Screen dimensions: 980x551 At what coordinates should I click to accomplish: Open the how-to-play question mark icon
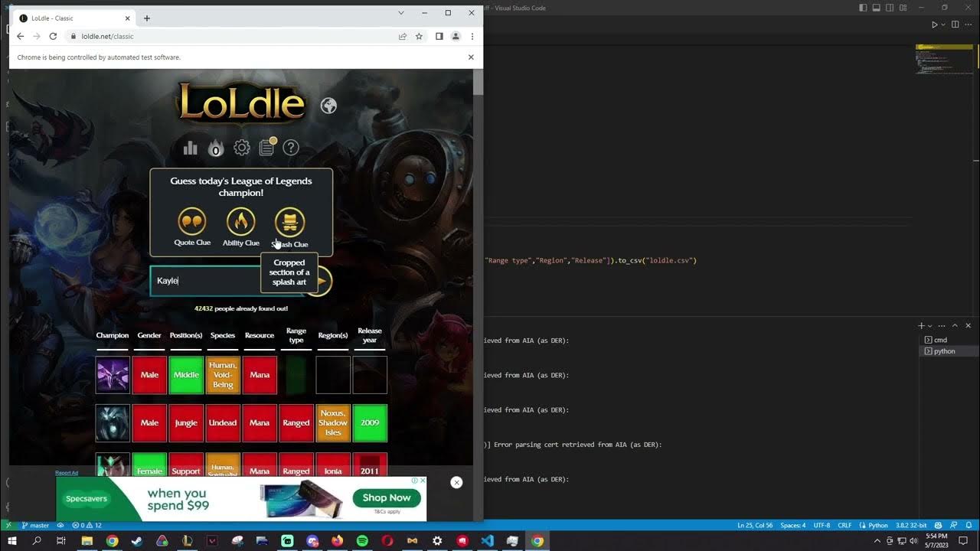pyautogui.click(x=291, y=148)
